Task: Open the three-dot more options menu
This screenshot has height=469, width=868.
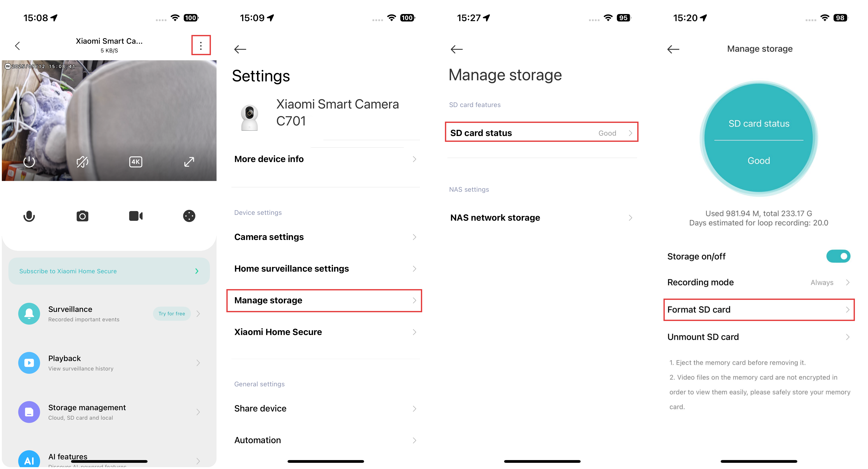Action: [x=201, y=46]
